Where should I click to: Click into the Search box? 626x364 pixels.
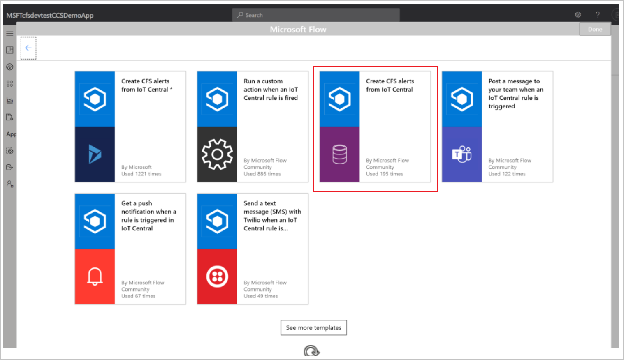[x=316, y=15]
